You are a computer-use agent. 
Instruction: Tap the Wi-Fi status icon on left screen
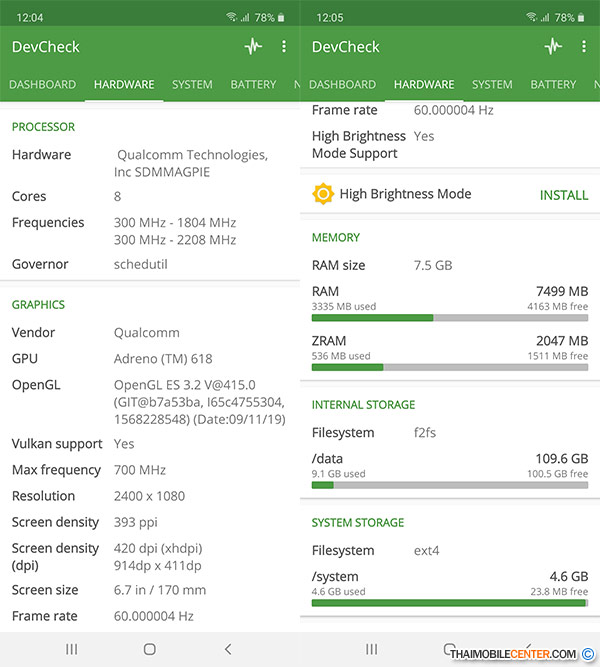coord(231,17)
